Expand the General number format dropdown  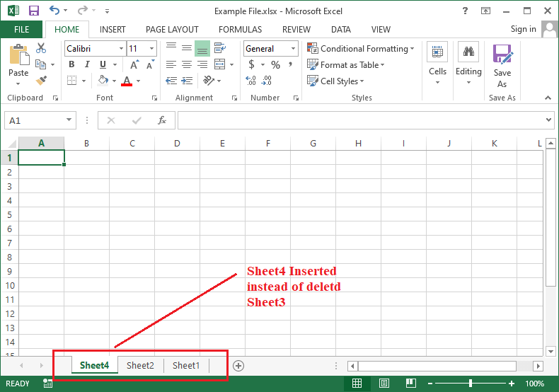[293, 49]
